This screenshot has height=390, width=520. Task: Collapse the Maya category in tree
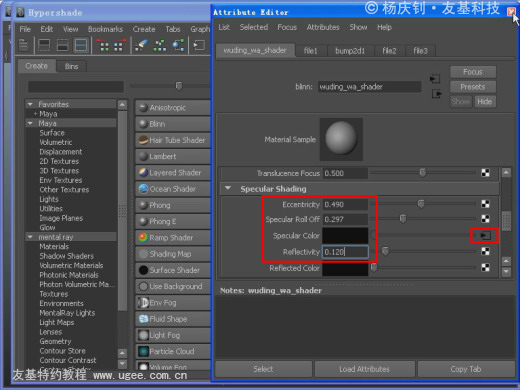(30, 123)
